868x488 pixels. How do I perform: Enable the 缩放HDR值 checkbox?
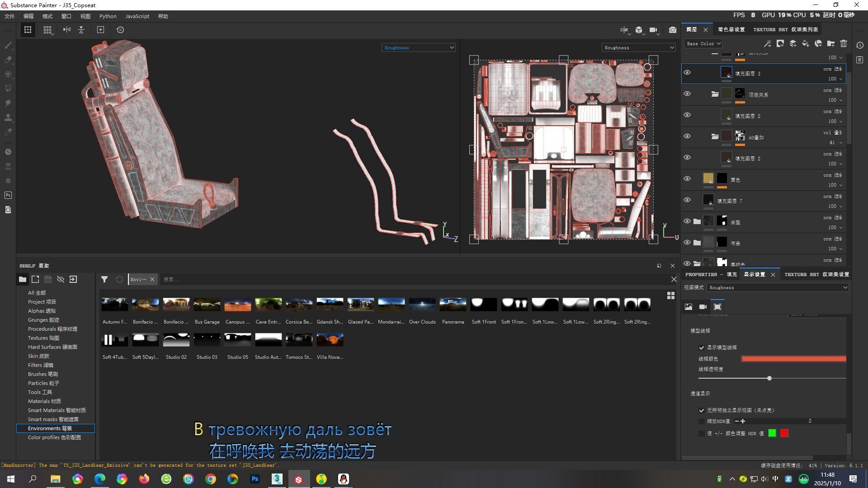pyautogui.click(x=702, y=421)
